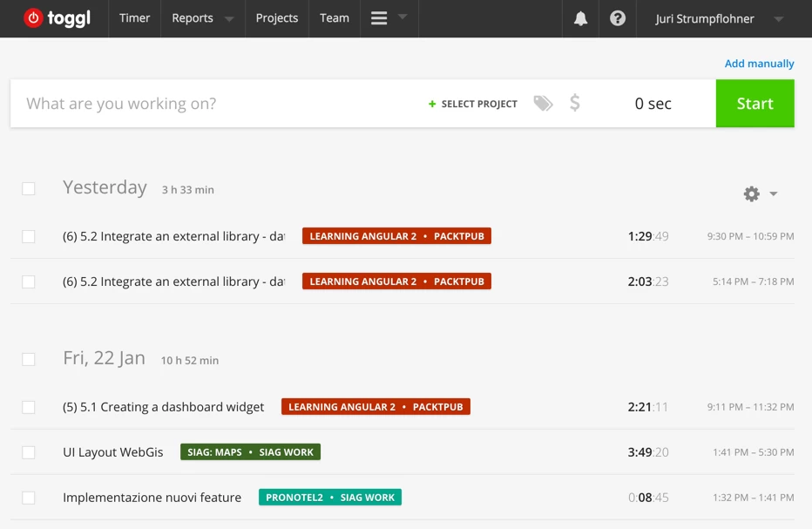Open the help question mark icon
812x529 pixels.
[x=618, y=18]
